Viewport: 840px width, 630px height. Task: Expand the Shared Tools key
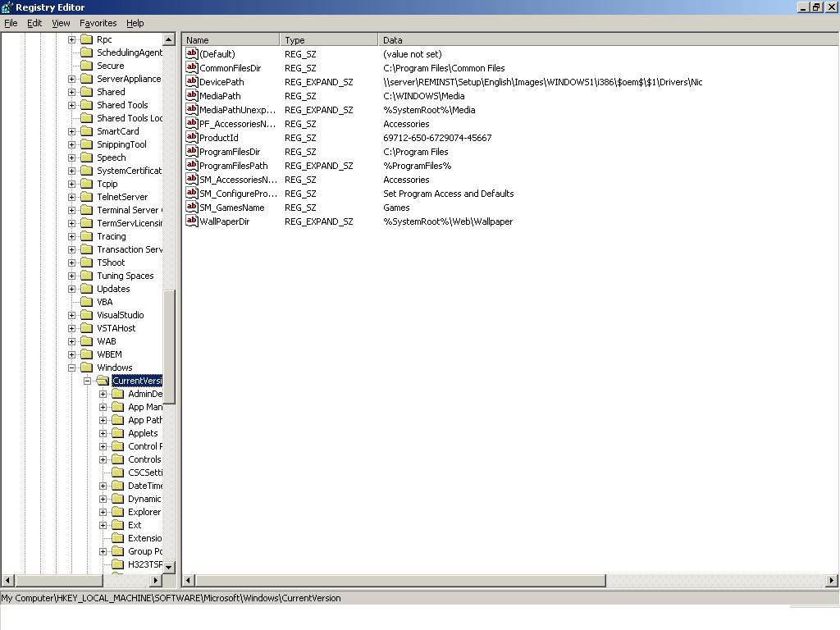[72, 105]
